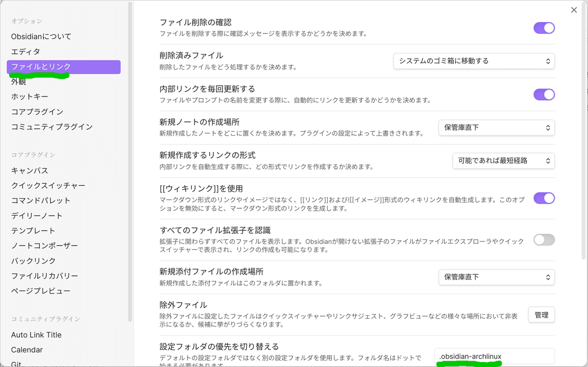Open the 管理 excluded files manager
Screen dimensions: 588x367
[x=541, y=315]
